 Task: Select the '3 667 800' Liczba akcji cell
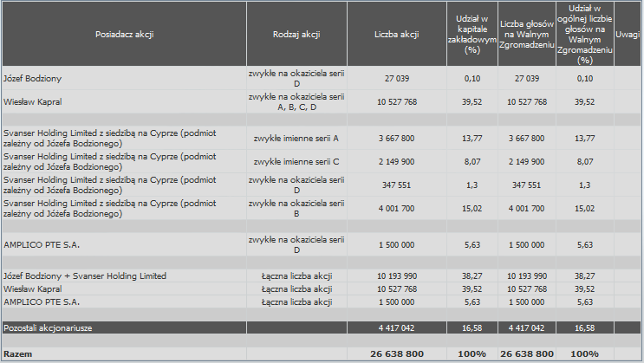click(x=397, y=139)
